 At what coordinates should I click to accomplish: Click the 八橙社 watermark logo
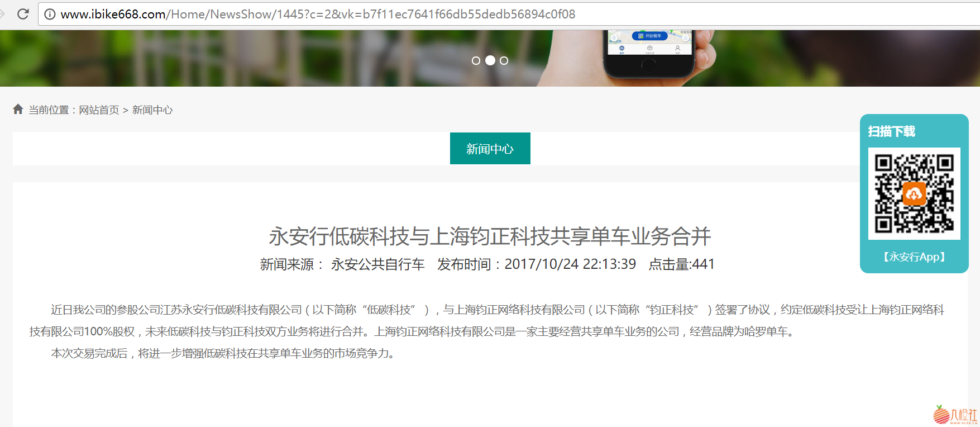955,415
